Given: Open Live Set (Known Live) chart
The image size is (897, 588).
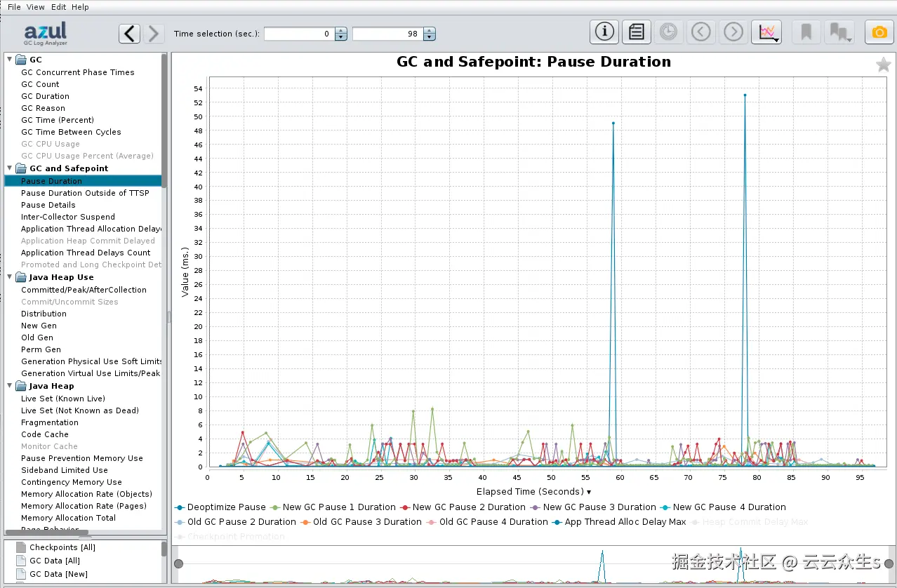Looking at the screenshot, I should coord(63,399).
